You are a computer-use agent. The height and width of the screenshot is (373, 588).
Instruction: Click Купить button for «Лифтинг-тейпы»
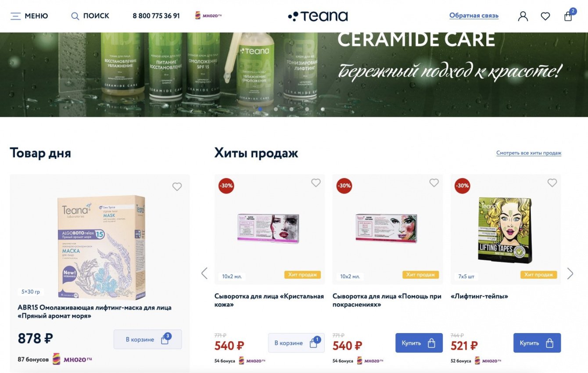(x=537, y=343)
